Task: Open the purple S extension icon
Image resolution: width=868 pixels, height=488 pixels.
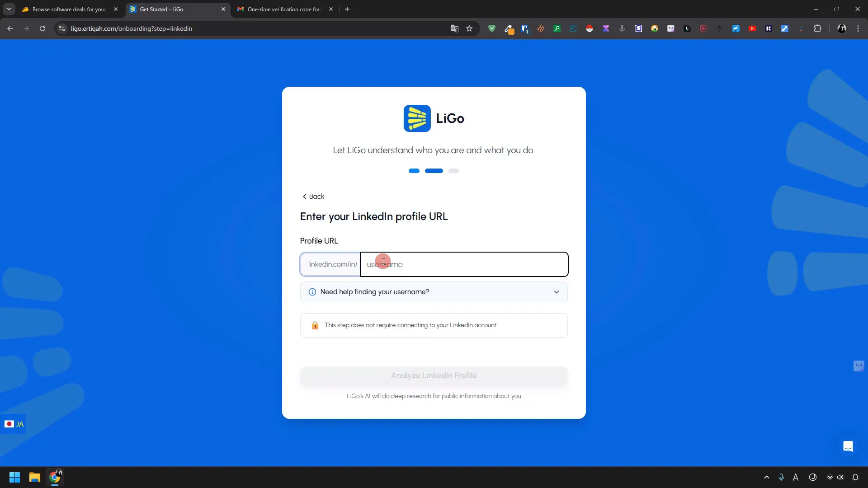Action: (638, 28)
